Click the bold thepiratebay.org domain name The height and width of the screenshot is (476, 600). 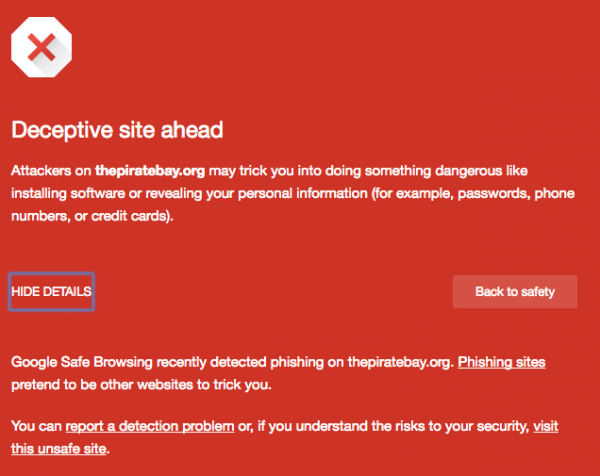click(150, 171)
